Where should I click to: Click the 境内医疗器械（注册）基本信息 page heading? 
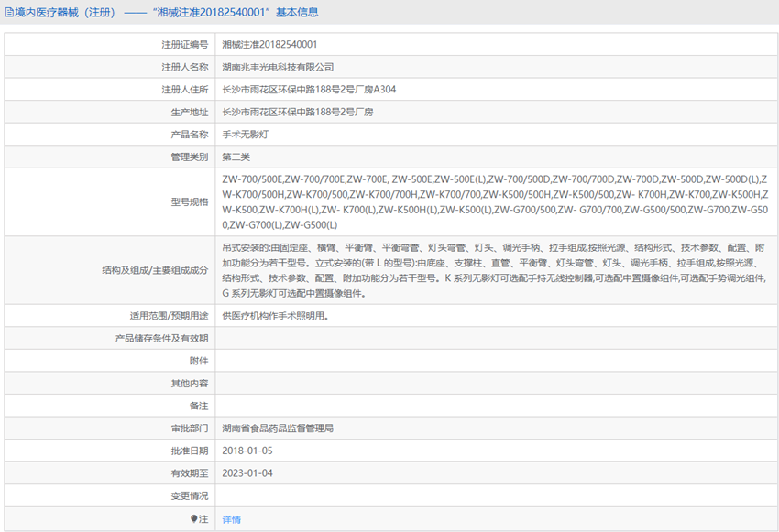[x=165, y=13]
